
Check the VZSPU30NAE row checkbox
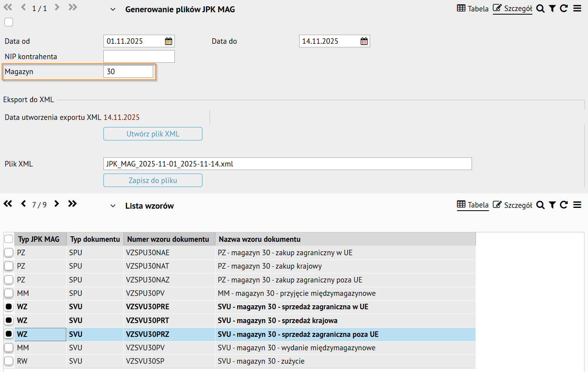pos(9,252)
